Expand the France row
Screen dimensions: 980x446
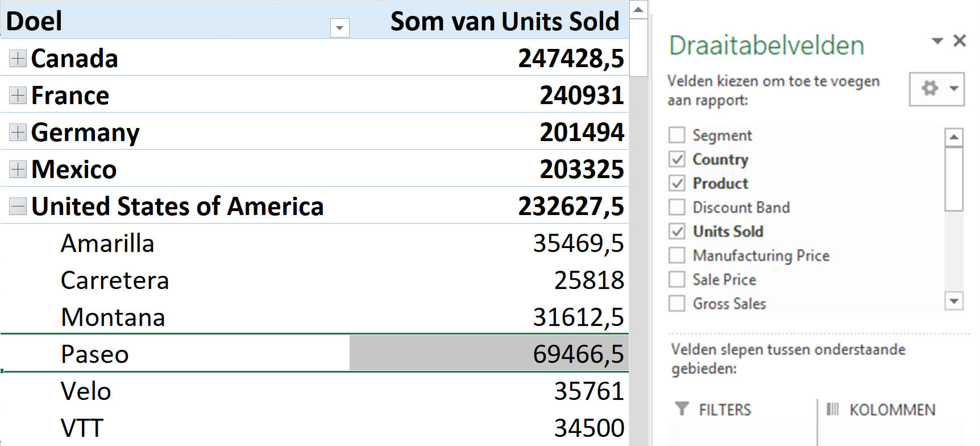pyautogui.click(x=18, y=95)
